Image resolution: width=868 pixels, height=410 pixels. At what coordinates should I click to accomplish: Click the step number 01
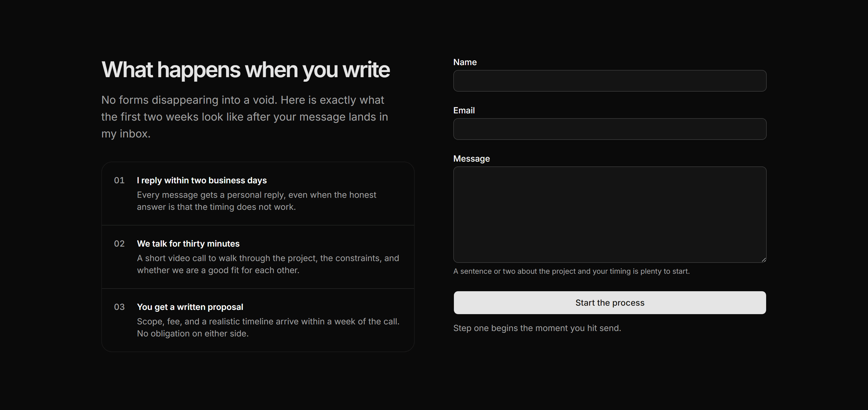pyautogui.click(x=119, y=180)
